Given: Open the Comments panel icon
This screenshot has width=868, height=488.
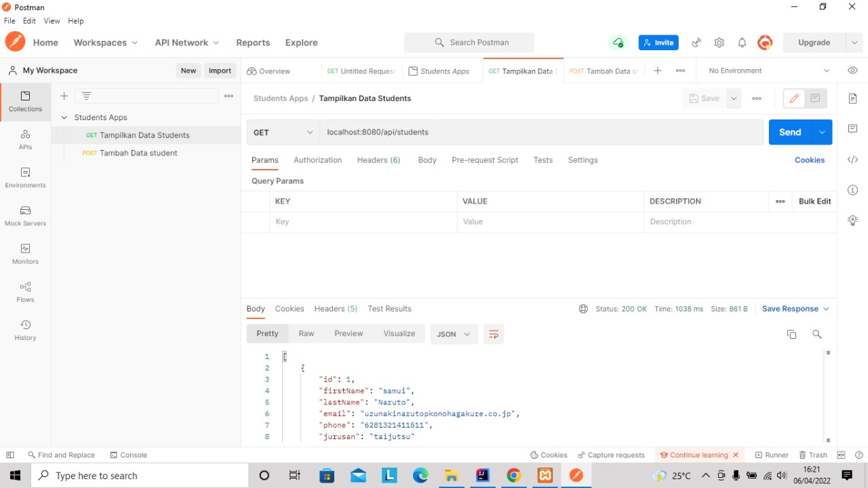Looking at the screenshot, I should click(852, 129).
